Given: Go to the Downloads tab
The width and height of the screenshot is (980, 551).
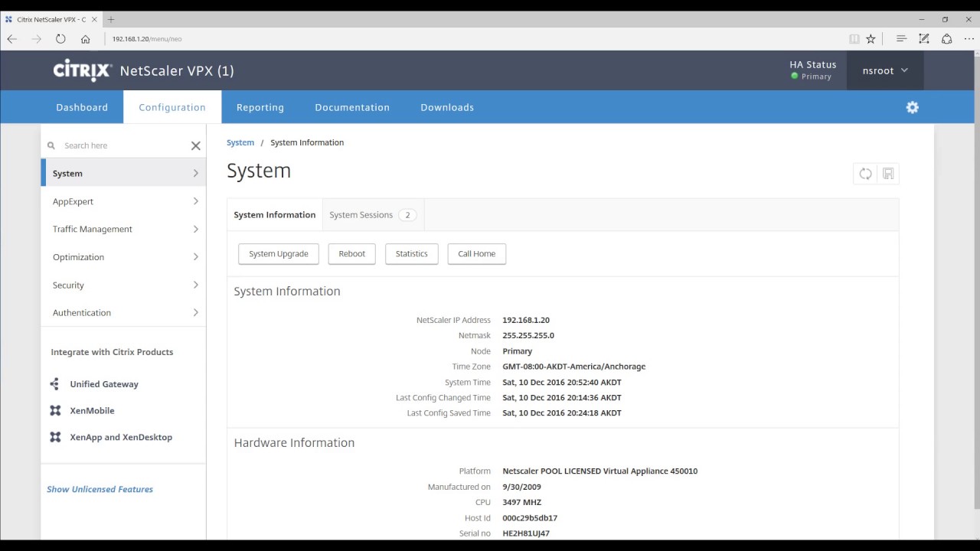Looking at the screenshot, I should point(447,107).
